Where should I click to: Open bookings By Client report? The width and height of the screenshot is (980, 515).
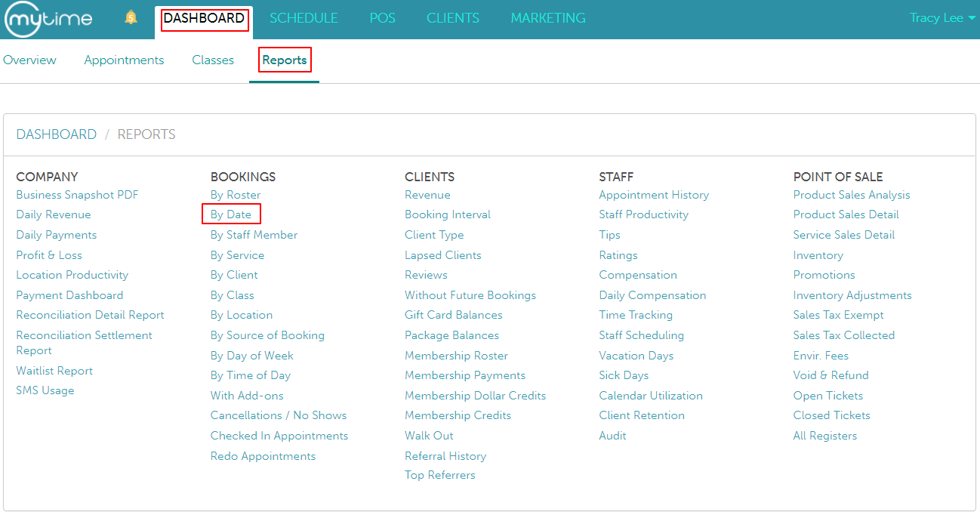(x=234, y=275)
